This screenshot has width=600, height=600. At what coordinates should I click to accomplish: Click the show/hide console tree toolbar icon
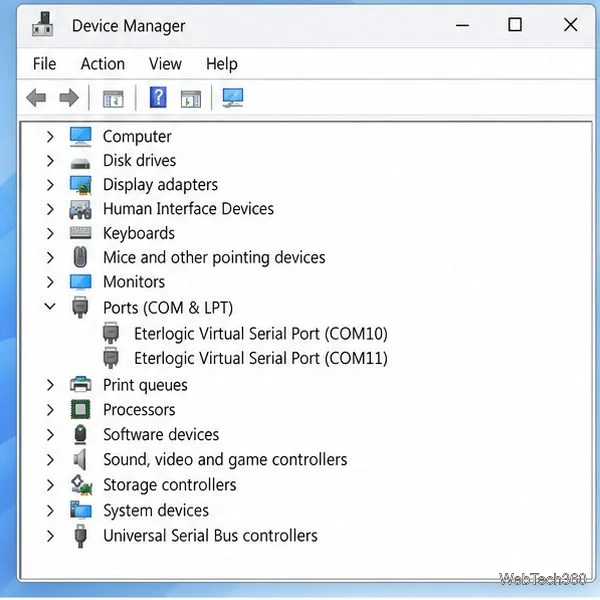coord(113,99)
